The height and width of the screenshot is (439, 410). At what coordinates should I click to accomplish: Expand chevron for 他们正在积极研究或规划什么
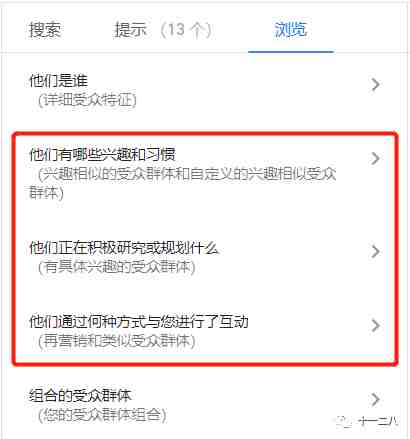pos(375,251)
